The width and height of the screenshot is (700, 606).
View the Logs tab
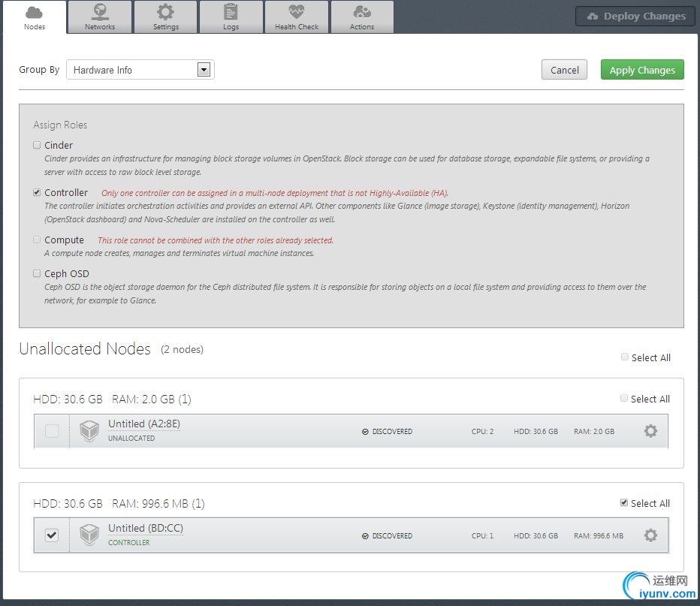click(x=231, y=17)
